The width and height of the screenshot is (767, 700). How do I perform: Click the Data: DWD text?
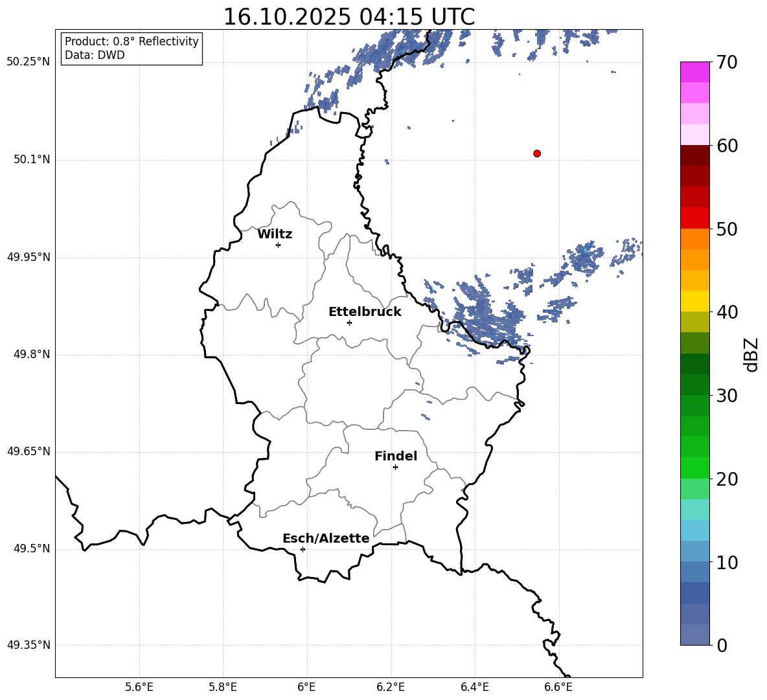(x=95, y=55)
